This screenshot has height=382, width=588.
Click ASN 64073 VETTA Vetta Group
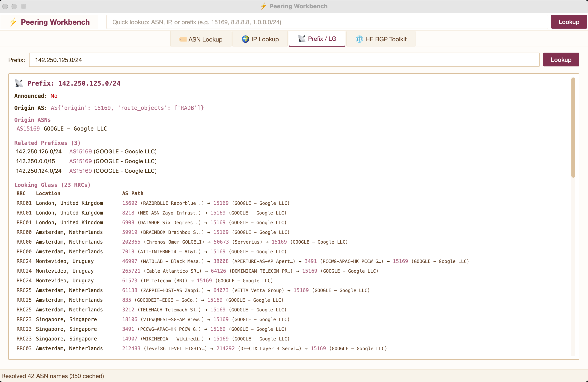pyautogui.click(x=221, y=290)
